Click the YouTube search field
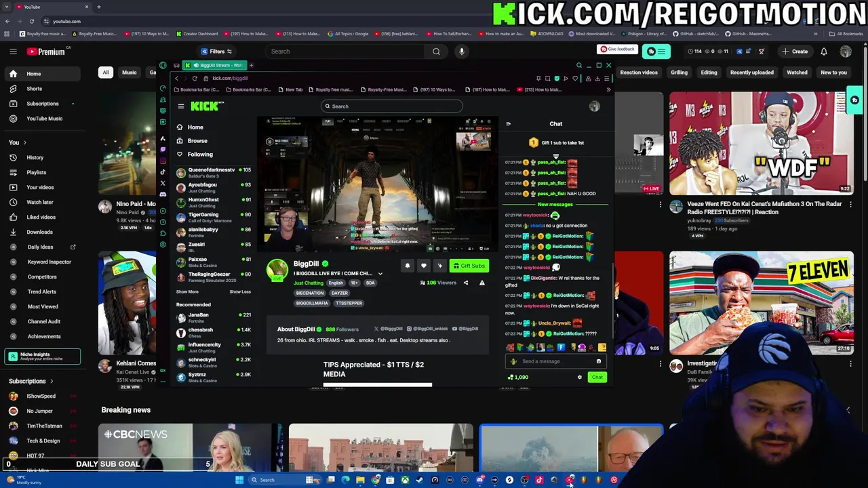 point(344,52)
